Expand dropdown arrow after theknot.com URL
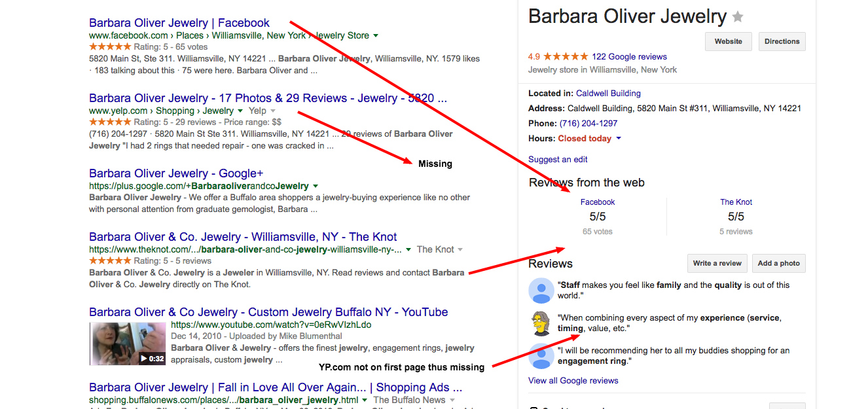868x409 pixels. coord(408,249)
